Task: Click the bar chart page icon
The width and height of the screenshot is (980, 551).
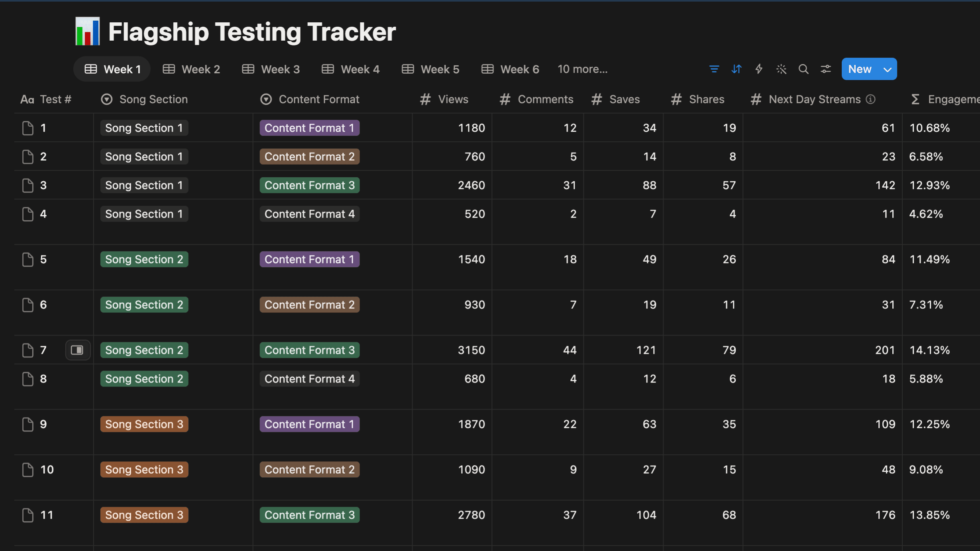Action: 87,31
